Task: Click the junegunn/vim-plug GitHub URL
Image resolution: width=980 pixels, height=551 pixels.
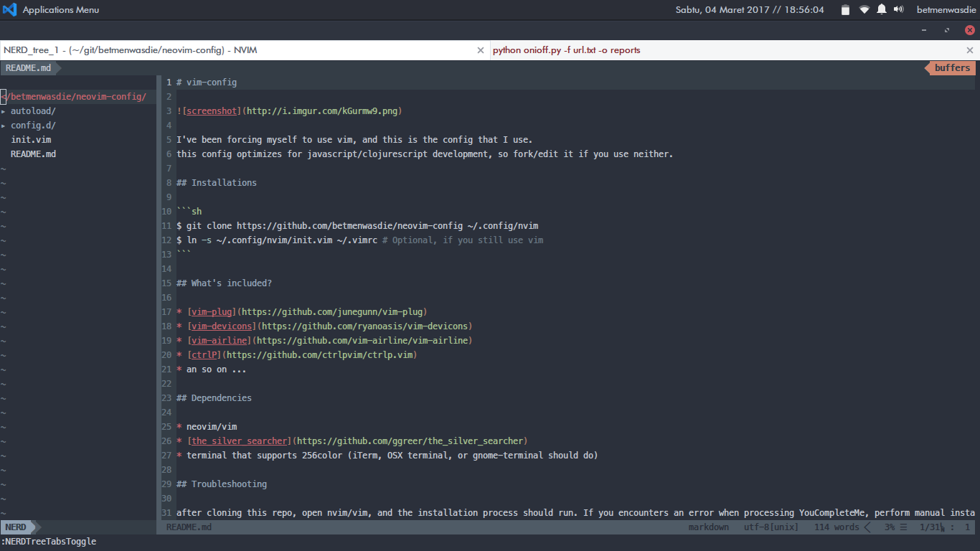Action: pos(332,312)
